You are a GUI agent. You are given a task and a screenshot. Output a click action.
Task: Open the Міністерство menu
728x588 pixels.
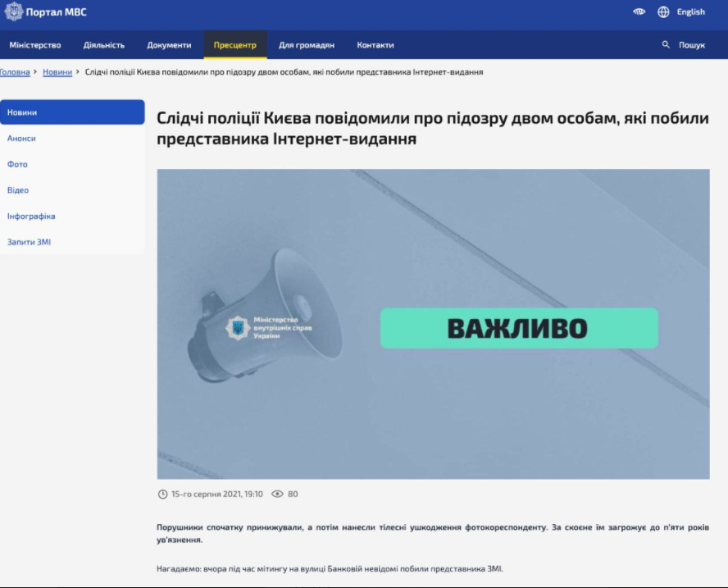click(x=35, y=45)
